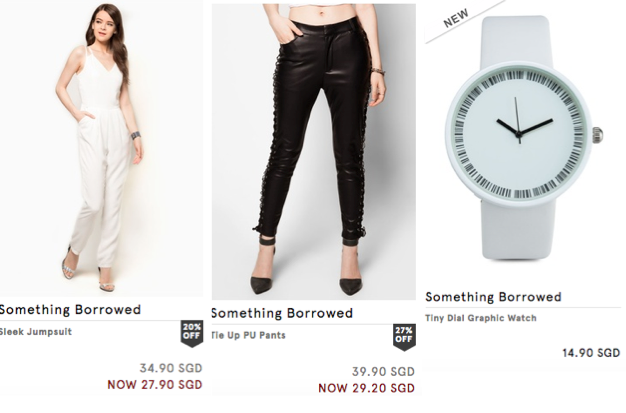Open the Tiny Dial Graphic Watch title
Viewport: 626px width, 413px height.
click(481, 318)
